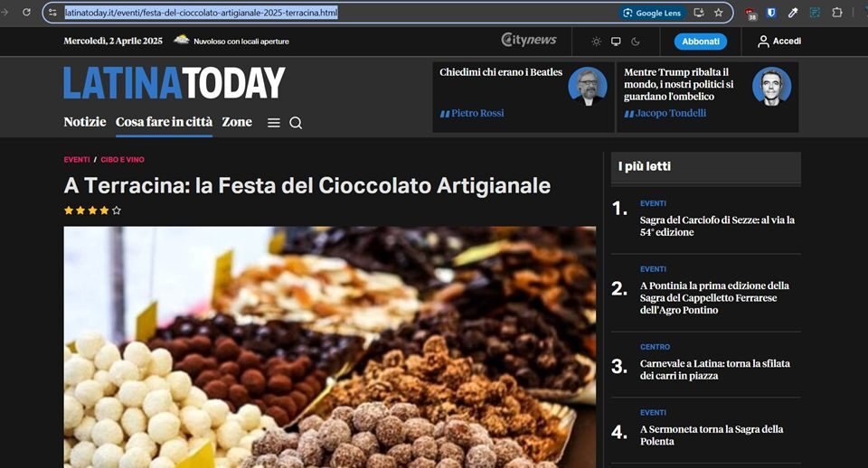Image resolution: width=868 pixels, height=468 pixels.
Task: Click EVENTI tag above Sagra del Carciofo
Action: point(653,203)
